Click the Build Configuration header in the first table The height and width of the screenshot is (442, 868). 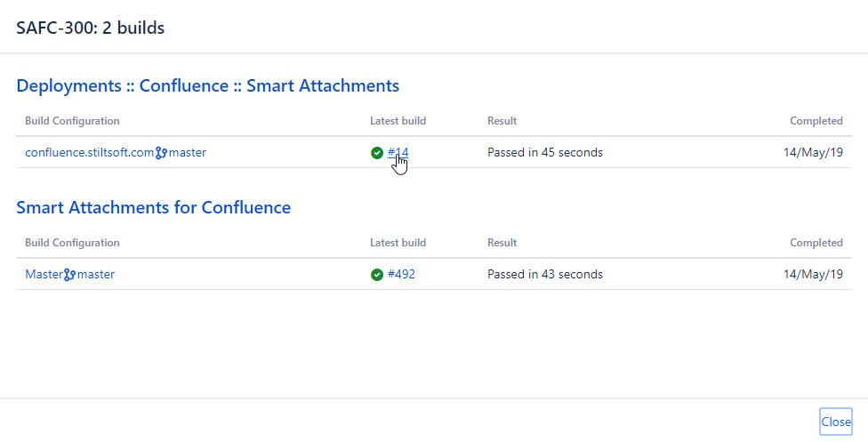72,121
